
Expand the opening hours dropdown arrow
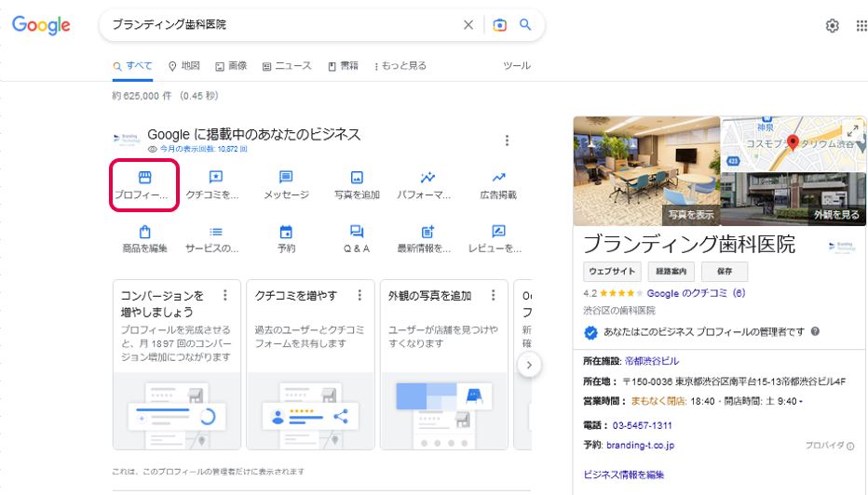[x=801, y=402]
